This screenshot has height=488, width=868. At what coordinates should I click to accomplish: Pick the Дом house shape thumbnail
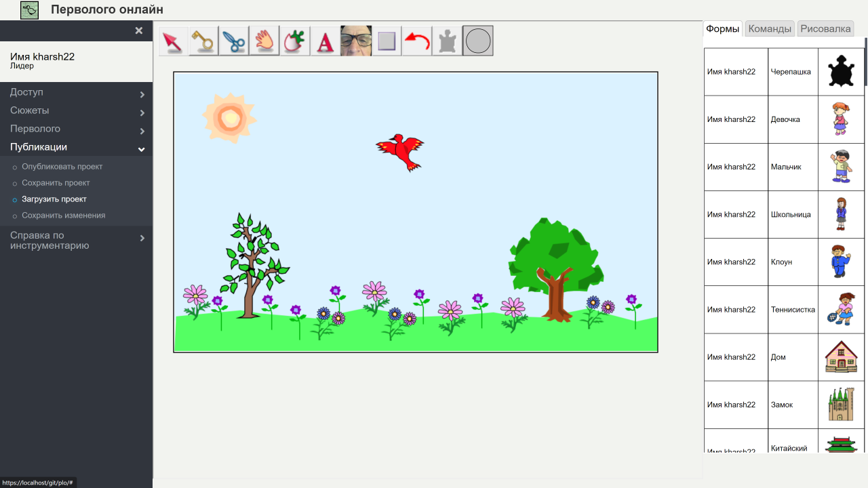point(841,357)
